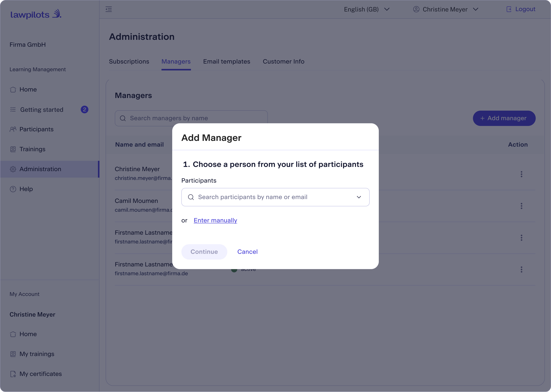Click the name Camil Moumen
Image resolution: width=551 pixels, height=392 pixels.
[x=136, y=201]
